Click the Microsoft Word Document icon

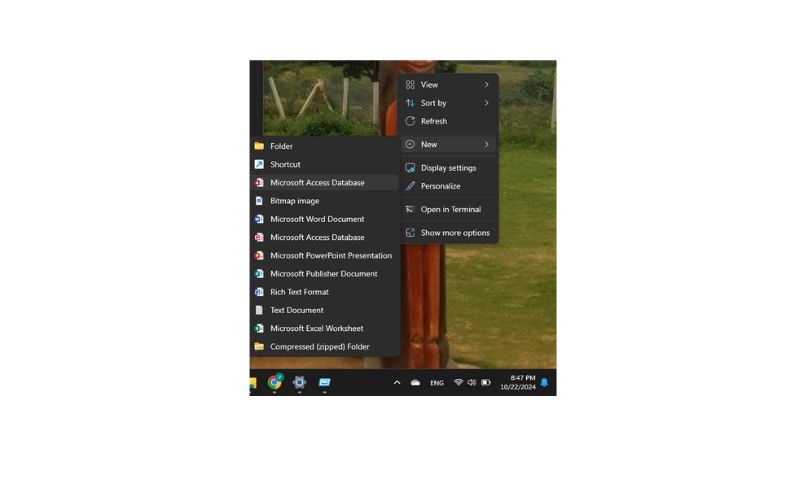[259, 219]
